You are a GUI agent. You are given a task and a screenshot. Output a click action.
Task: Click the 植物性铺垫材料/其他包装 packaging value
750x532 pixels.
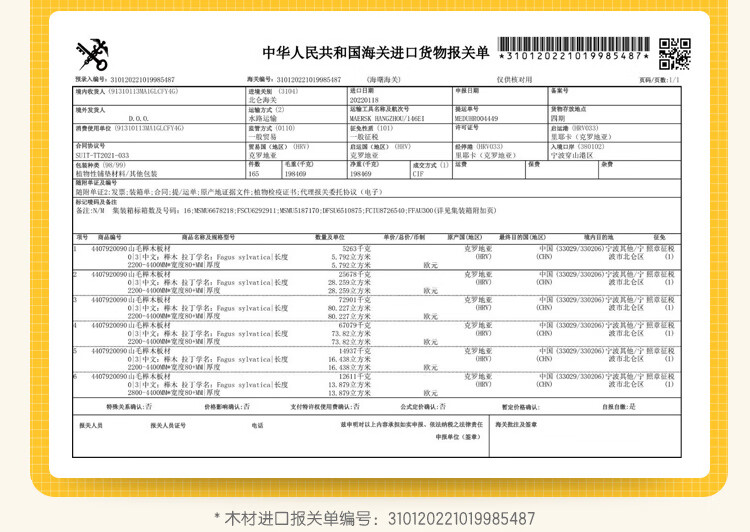[x=116, y=174]
